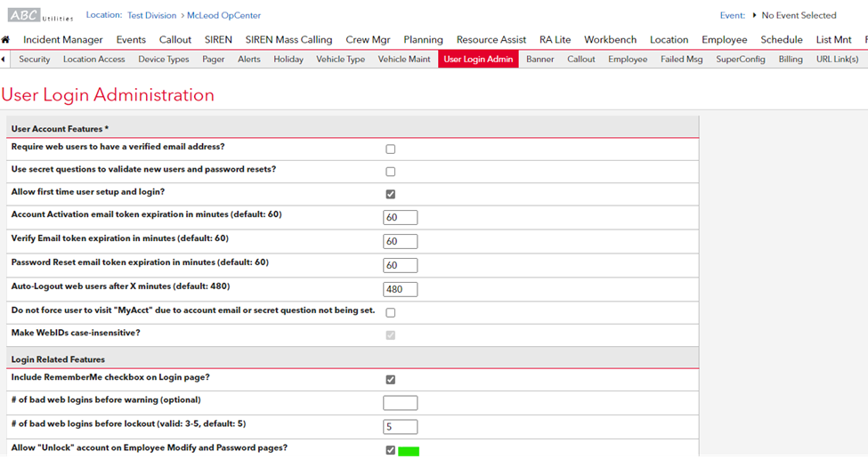Switch to Banner tab
Image resolution: width=868 pixels, height=459 pixels.
pyautogui.click(x=540, y=60)
